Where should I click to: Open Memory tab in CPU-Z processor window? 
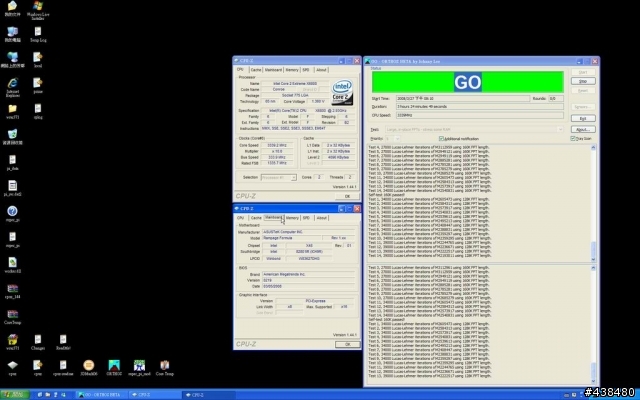click(x=292, y=70)
